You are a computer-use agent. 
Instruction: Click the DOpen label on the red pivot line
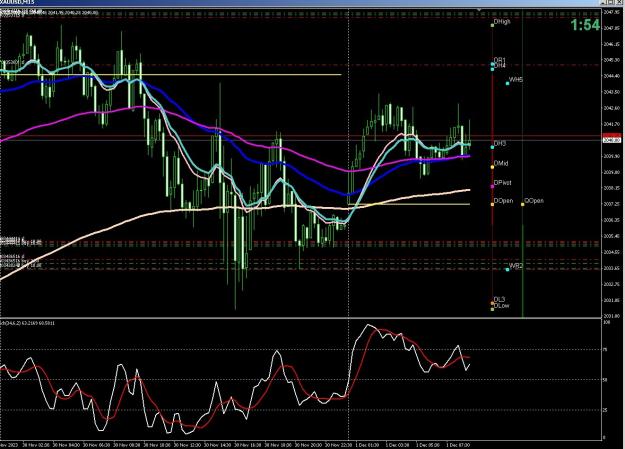point(503,201)
